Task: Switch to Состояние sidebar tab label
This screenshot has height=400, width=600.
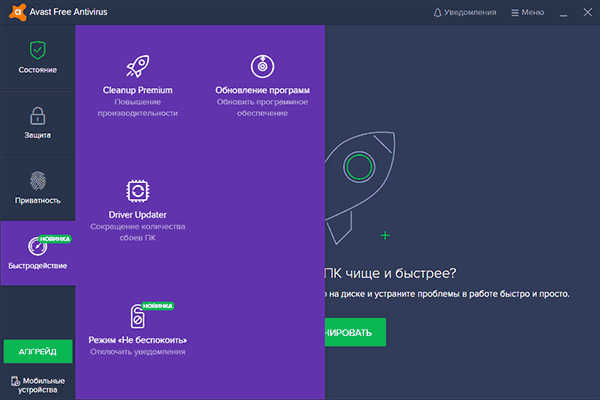Action: tap(38, 70)
